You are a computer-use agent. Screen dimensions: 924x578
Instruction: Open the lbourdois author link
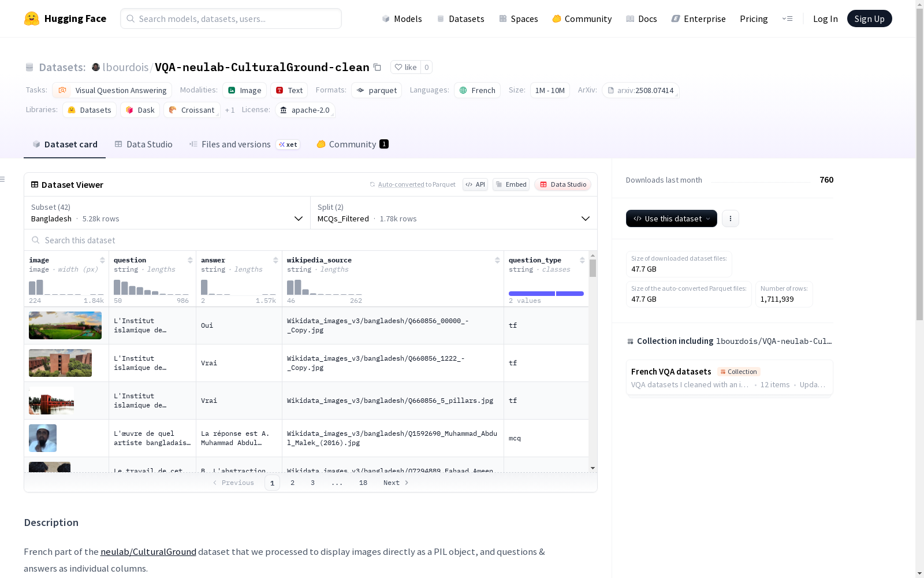[x=125, y=67]
